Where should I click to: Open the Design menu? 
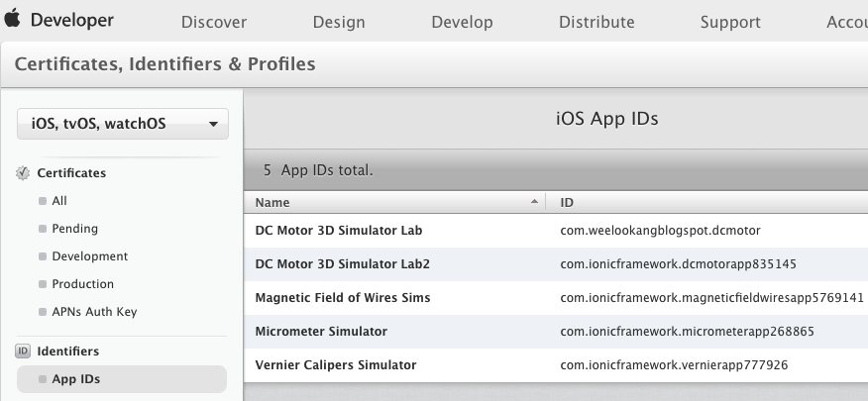tap(339, 22)
